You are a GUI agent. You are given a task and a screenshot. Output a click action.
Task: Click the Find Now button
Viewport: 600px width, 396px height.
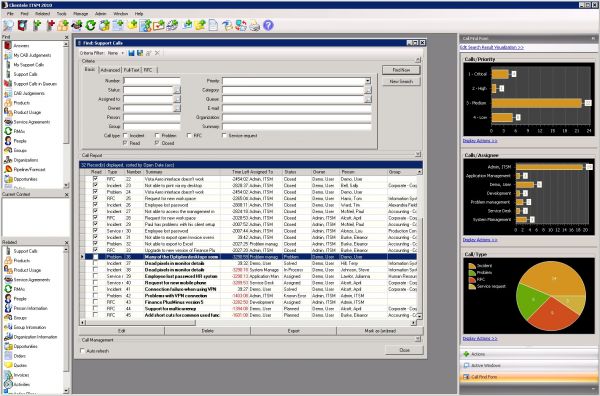point(401,70)
